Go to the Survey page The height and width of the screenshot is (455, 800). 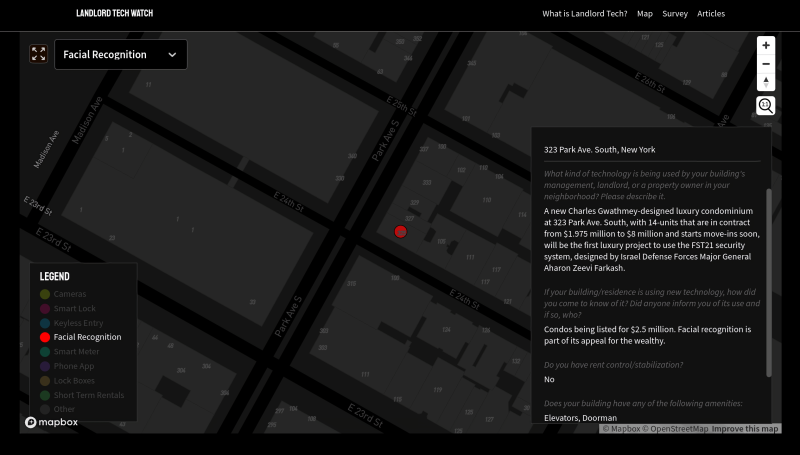pos(675,14)
